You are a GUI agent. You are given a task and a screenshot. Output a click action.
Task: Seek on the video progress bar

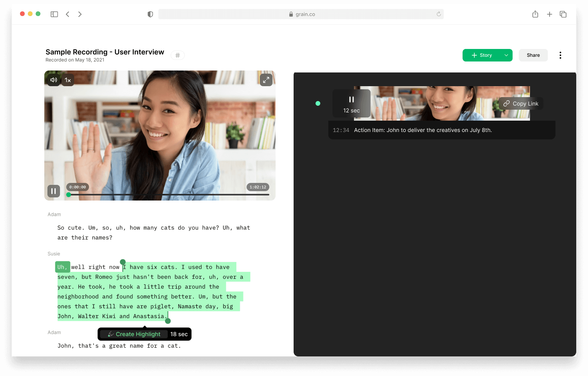click(169, 194)
